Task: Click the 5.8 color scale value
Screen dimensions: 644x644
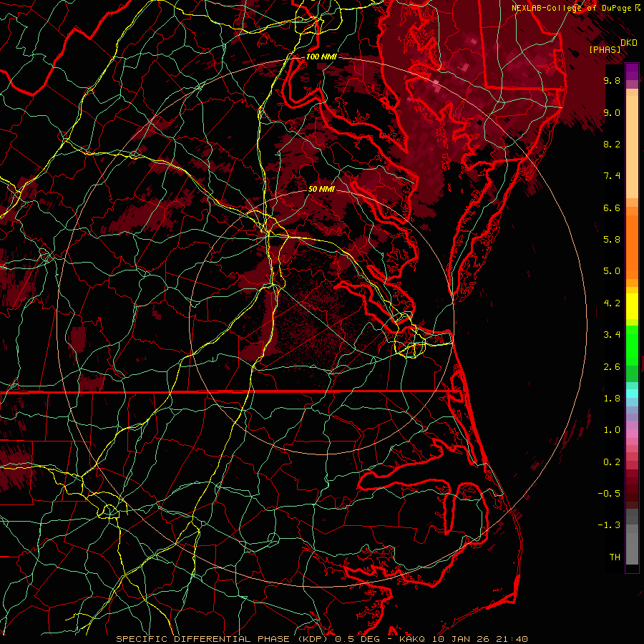Action: tap(612, 240)
